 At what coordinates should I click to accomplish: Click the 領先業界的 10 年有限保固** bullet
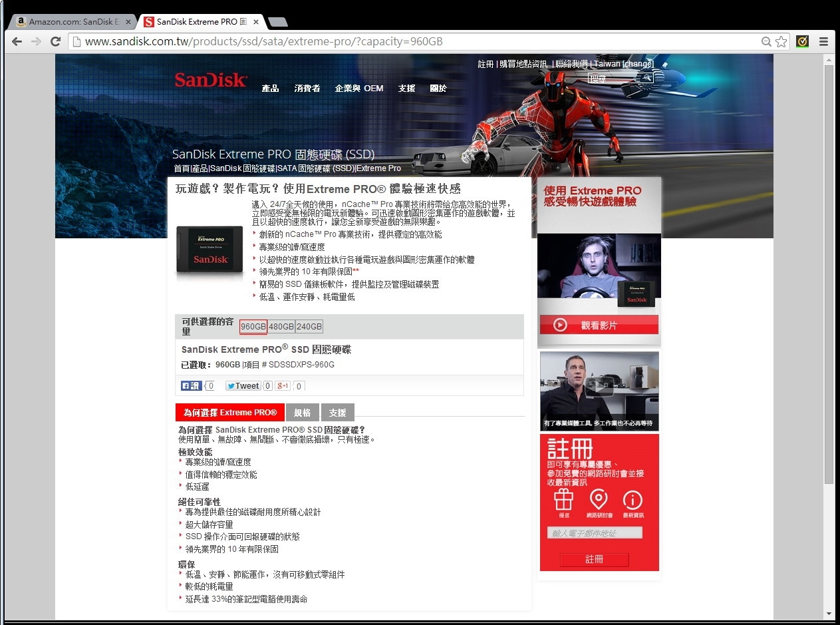[309, 272]
